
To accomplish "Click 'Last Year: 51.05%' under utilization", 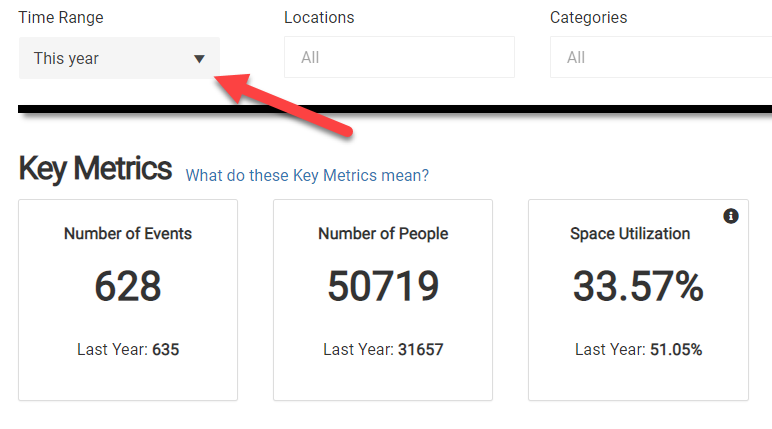I will pyautogui.click(x=639, y=349).
